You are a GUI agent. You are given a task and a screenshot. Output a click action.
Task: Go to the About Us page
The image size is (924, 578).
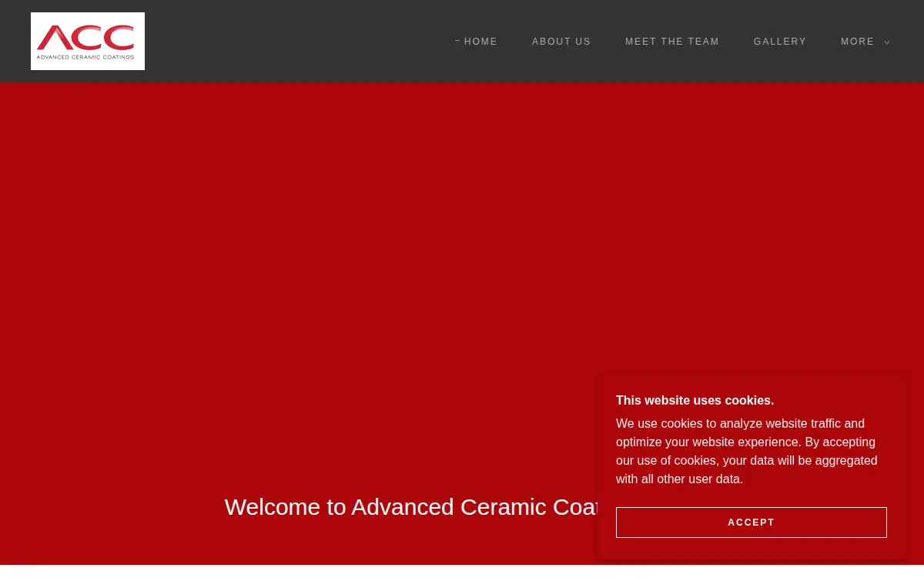(x=561, y=42)
